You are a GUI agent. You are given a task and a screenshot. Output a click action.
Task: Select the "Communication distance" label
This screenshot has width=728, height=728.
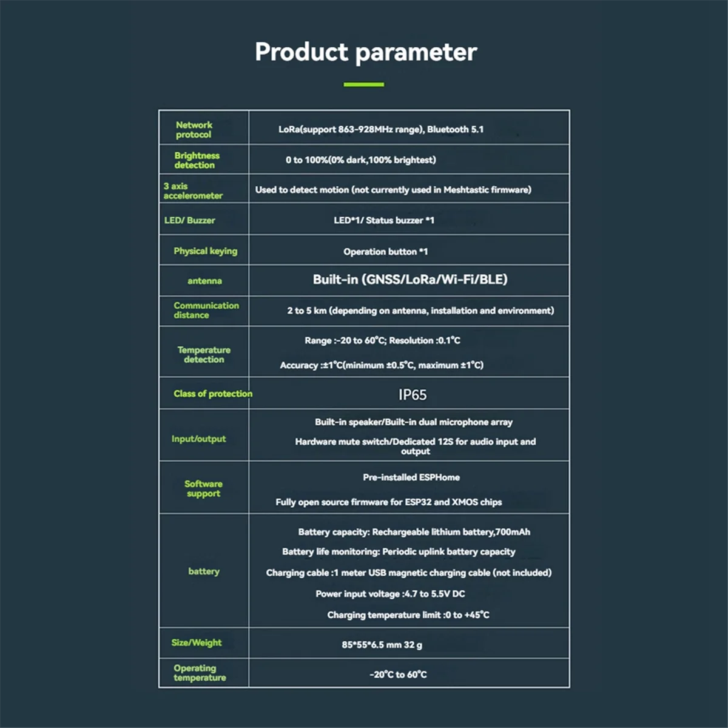click(206, 311)
